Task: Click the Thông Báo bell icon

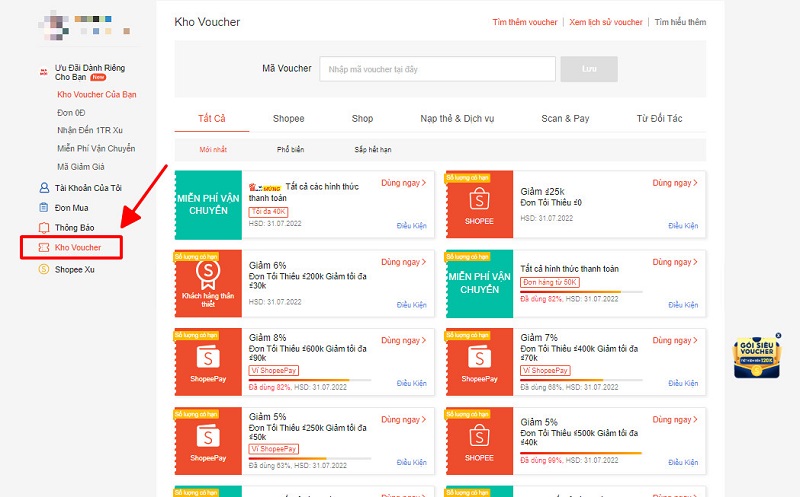Action: (44, 227)
